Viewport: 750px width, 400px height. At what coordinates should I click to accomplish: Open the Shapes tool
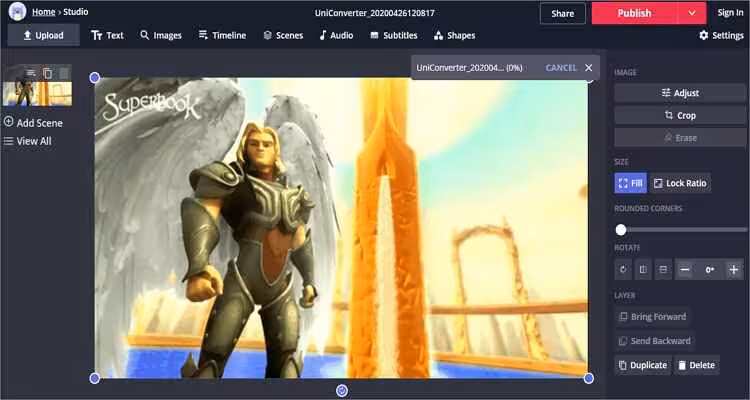454,35
